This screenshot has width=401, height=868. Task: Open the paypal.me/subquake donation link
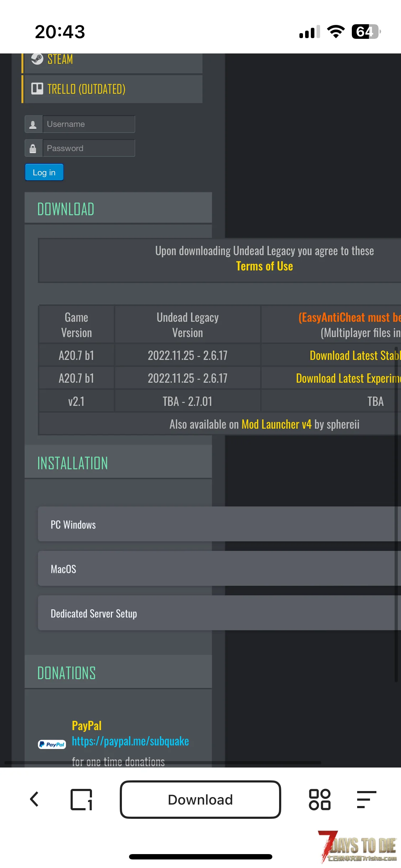coord(130,741)
